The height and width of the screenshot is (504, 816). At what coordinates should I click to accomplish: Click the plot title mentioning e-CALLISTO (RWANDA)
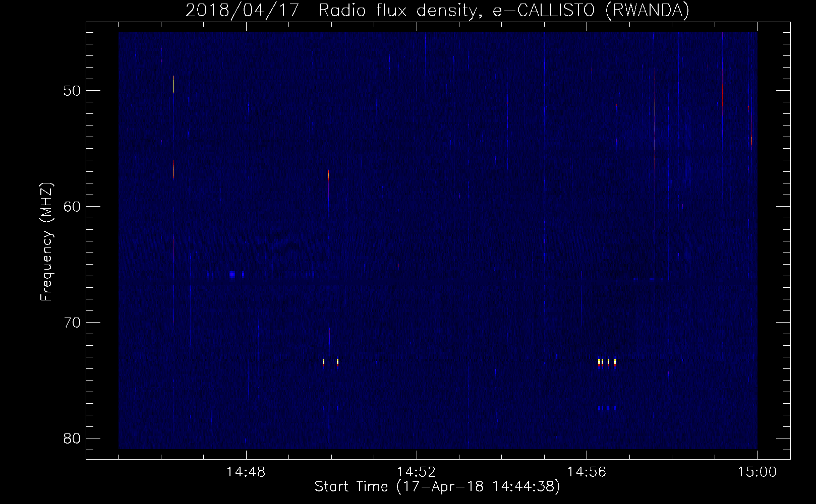(x=437, y=10)
